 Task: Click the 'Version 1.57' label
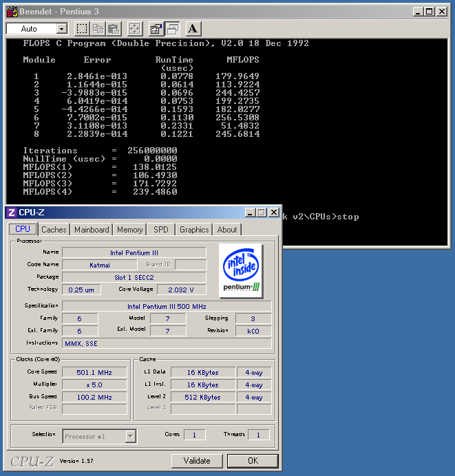coord(76,461)
